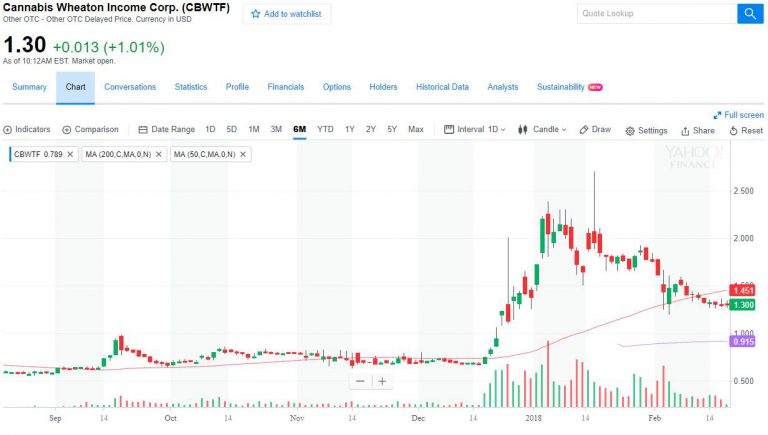768x435 pixels.
Task: Remove the CBWTF 0.789 series tag
Action: tap(70, 154)
